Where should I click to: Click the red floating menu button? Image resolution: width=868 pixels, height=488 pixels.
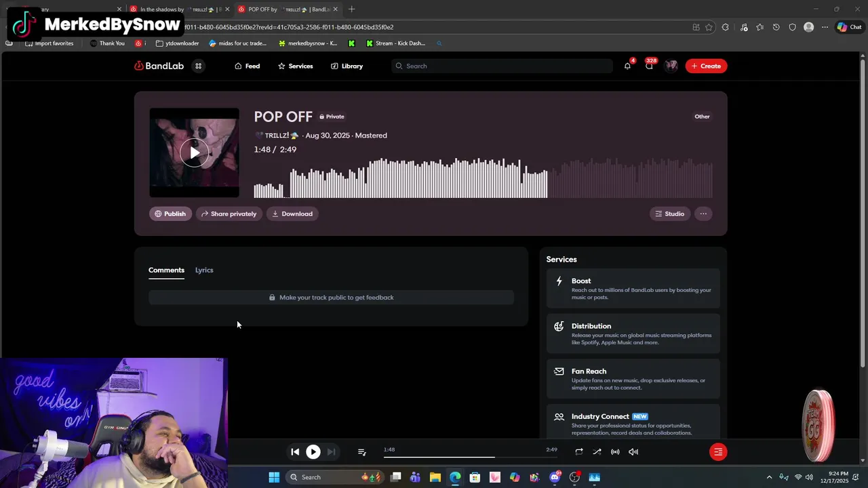pos(718,452)
